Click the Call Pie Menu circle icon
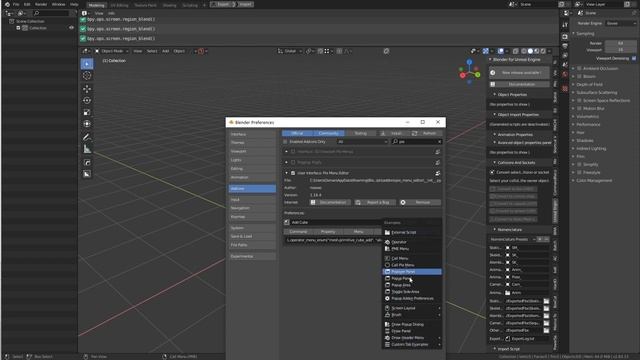 point(387,265)
